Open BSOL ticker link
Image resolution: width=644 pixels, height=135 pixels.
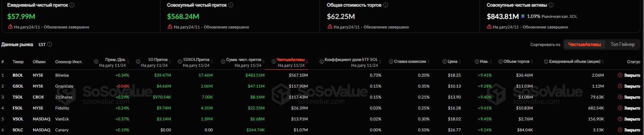18,75
